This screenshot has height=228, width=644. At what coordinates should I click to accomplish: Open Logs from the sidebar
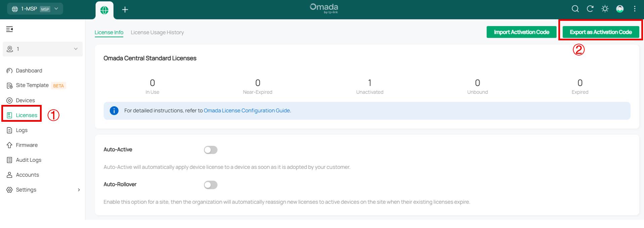click(22, 130)
